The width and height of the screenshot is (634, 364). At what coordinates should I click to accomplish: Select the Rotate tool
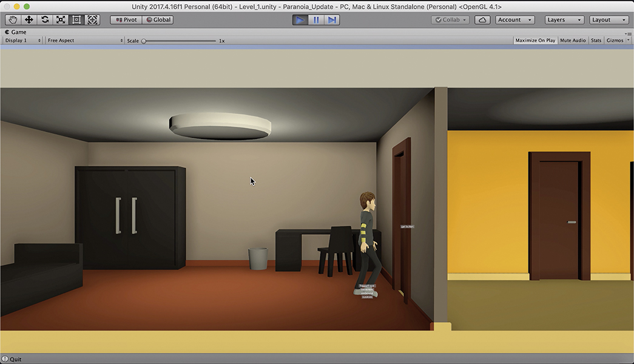[x=45, y=20]
